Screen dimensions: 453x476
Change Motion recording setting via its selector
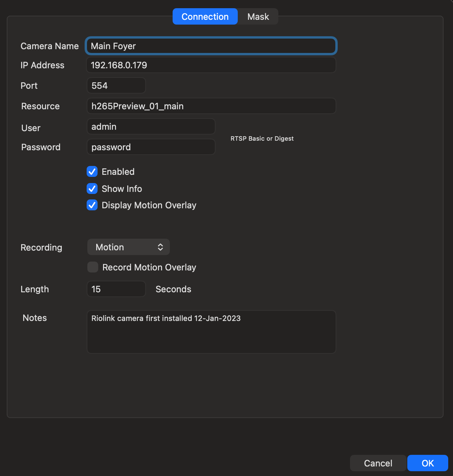128,247
